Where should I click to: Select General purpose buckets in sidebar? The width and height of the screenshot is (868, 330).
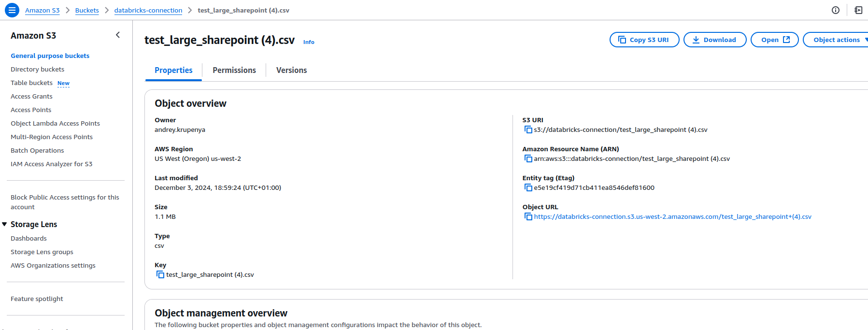click(50, 56)
